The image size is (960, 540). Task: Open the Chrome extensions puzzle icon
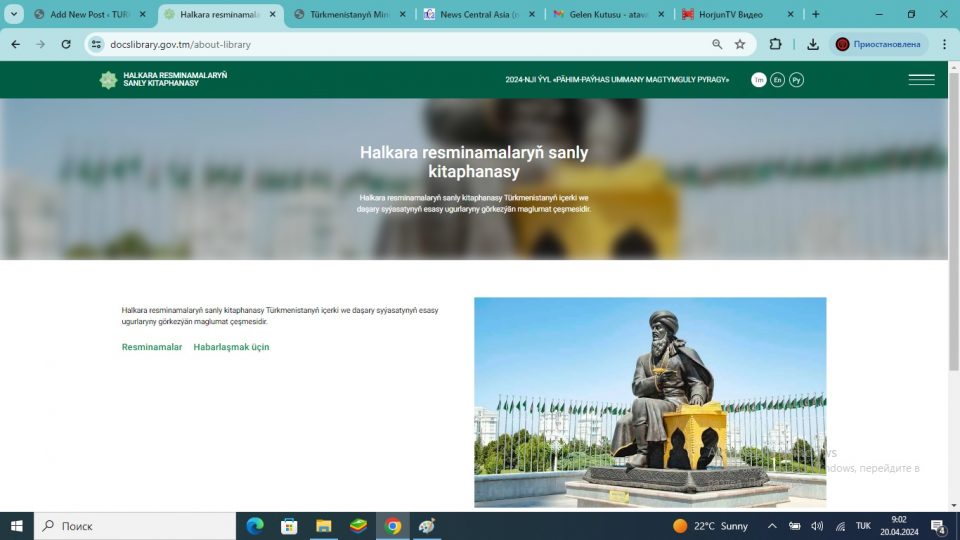(775, 44)
